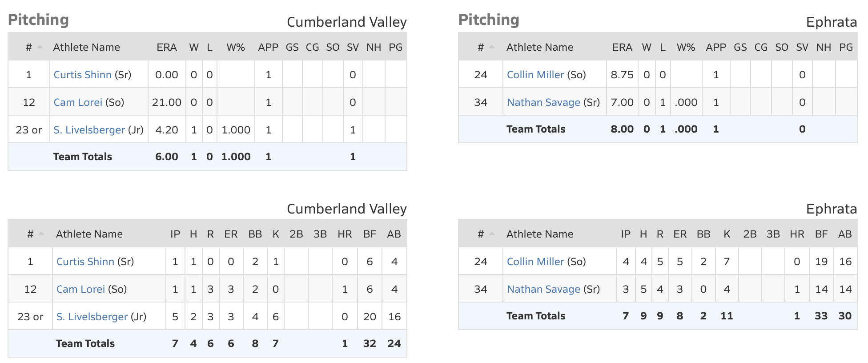This screenshot has height=363, width=868.
Task: Sort Ephrata bottom table by BF header
Action: (x=821, y=234)
